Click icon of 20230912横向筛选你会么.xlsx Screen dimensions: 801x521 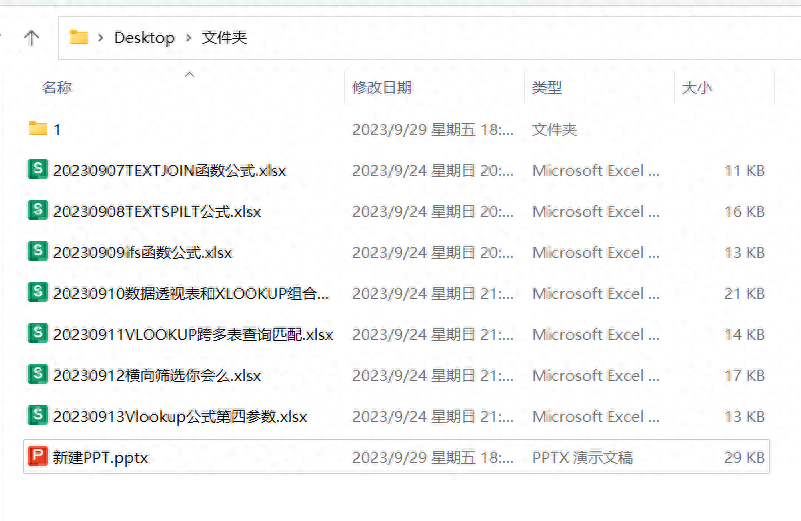pos(38,373)
